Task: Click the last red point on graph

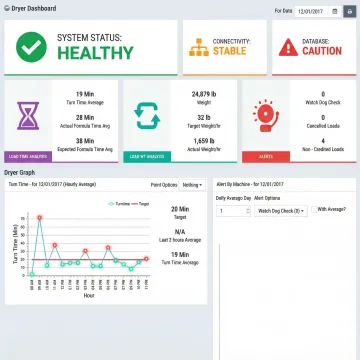Action: [x=146, y=259]
